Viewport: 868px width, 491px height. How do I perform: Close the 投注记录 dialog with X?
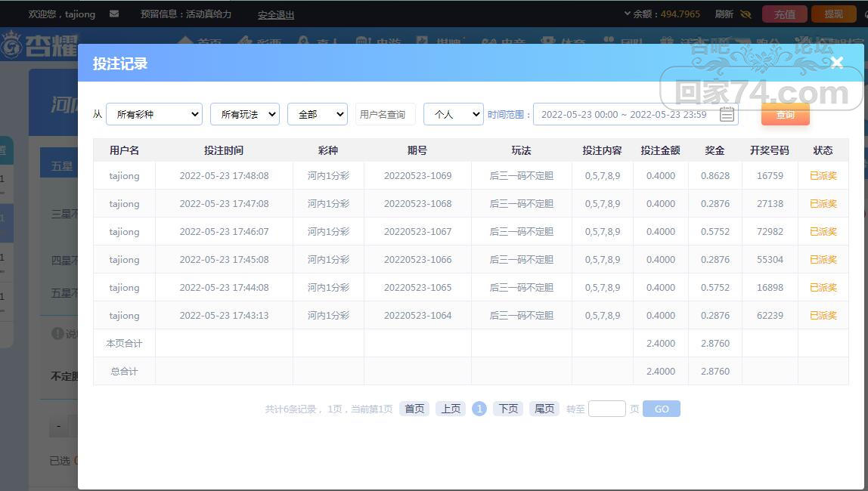tap(837, 63)
